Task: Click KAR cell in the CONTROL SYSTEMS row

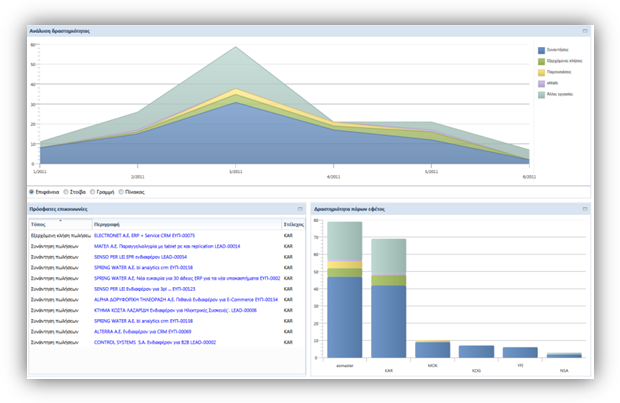Action: click(x=288, y=342)
